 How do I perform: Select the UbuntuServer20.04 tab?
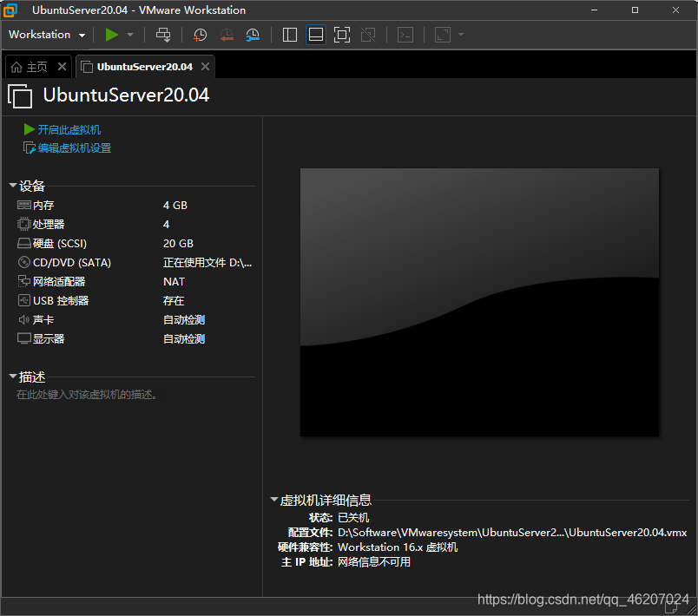click(x=144, y=67)
